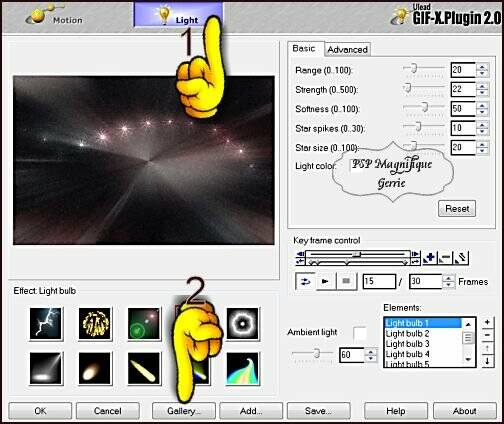Image resolution: width=504 pixels, height=424 pixels.
Task: Increase the Range value with up arrow
Action: click(482, 67)
